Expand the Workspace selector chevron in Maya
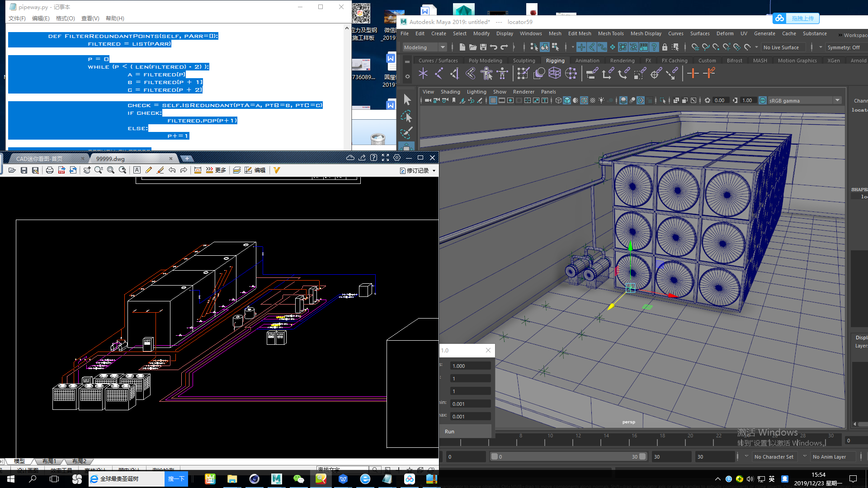Screen dimensions: 868x488 coord(840,35)
